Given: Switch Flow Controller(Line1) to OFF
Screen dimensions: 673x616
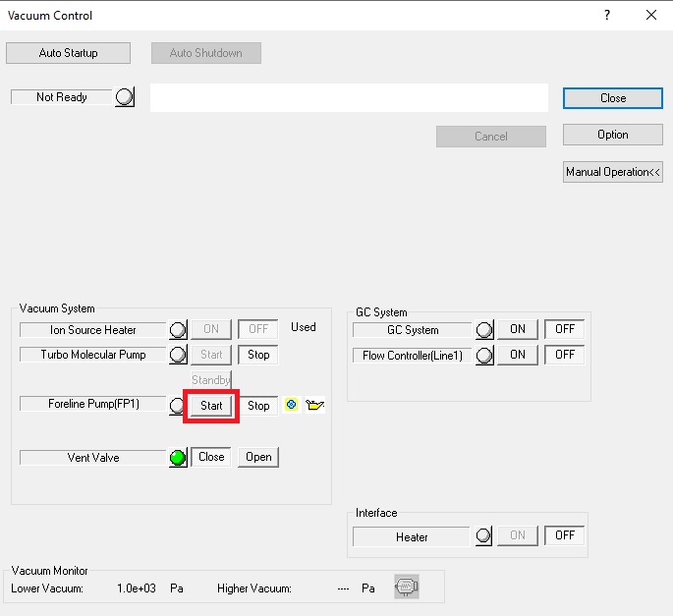Looking at the screenshot, I should click(565, 355).
